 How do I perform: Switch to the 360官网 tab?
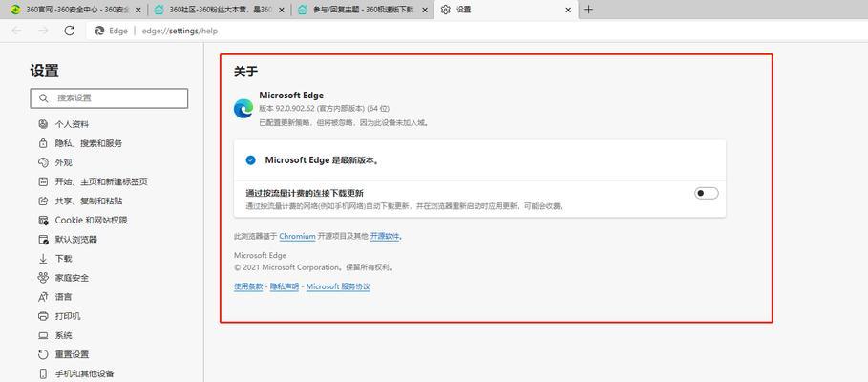pos(74,10)
